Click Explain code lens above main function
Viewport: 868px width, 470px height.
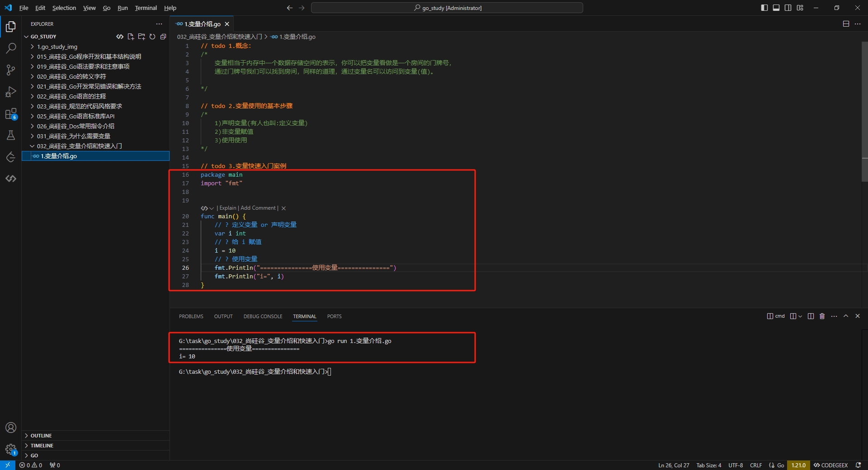[x=228, y=208]
